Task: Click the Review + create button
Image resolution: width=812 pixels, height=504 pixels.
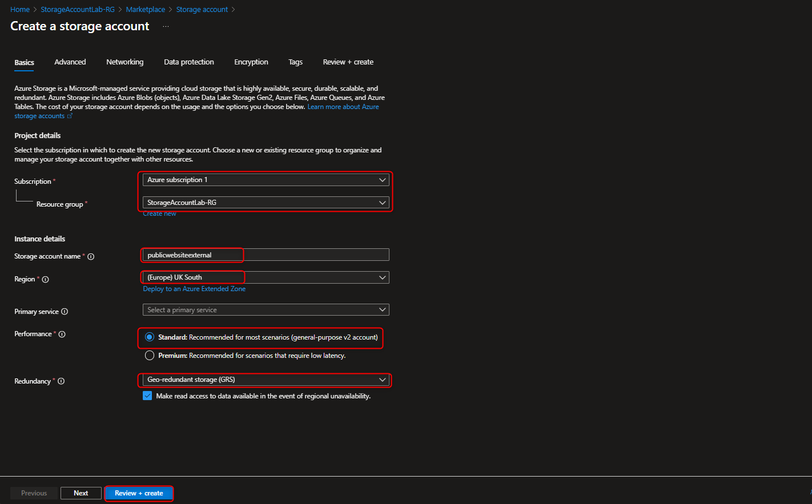Action: [x=139, y=493]
